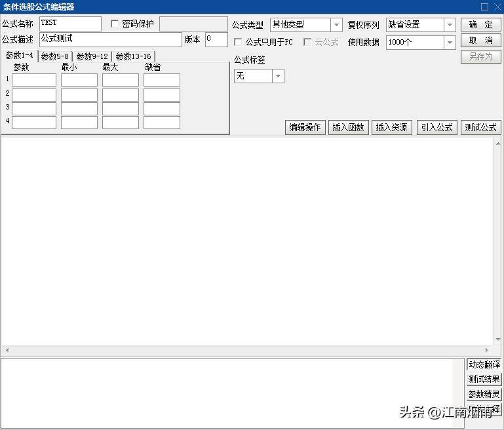The image size is (504, 430).
Task: Open the 公式标签 dropdown showing 无
Action: [x=278, y=76]
